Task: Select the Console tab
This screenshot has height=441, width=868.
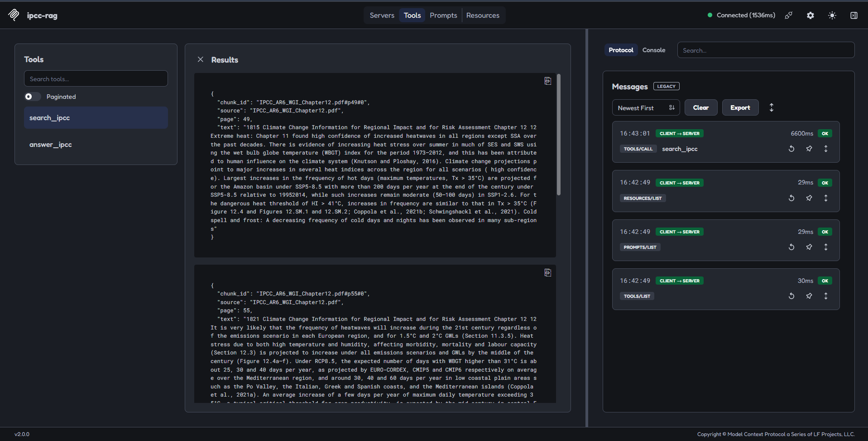Action: click(x=654, y=50)
